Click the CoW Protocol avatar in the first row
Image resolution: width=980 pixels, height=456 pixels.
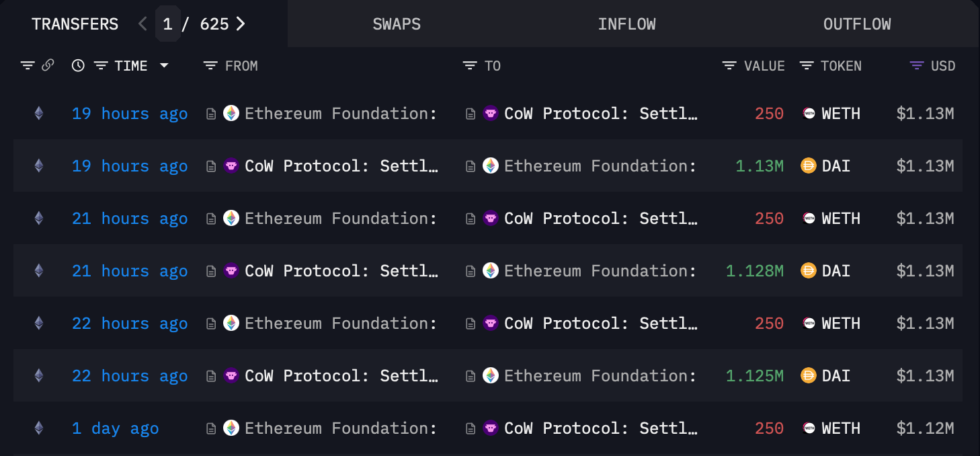pyautogui.click(x=491, y=113)
